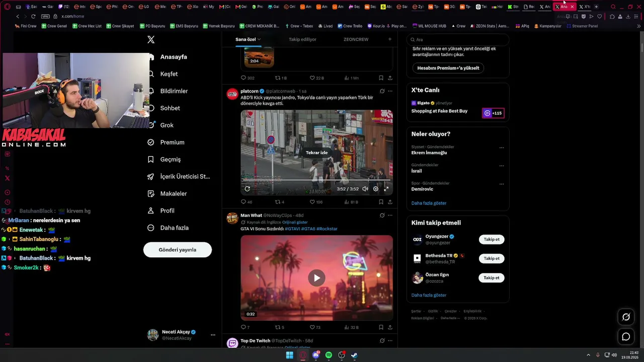Click the Gönderi yayınla button
This screenshot has height=362, width=644.
pyautogui.click(x=178, y=250)
